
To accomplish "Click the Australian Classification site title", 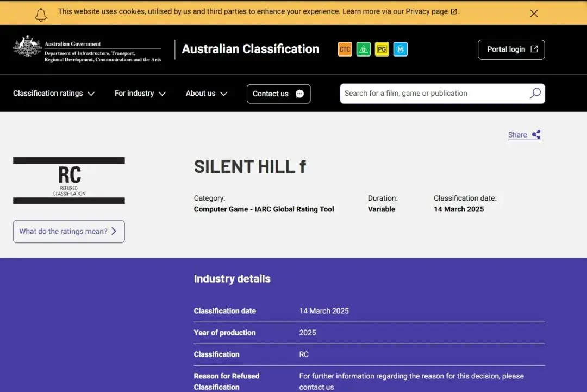I will (x=251, y=49).
